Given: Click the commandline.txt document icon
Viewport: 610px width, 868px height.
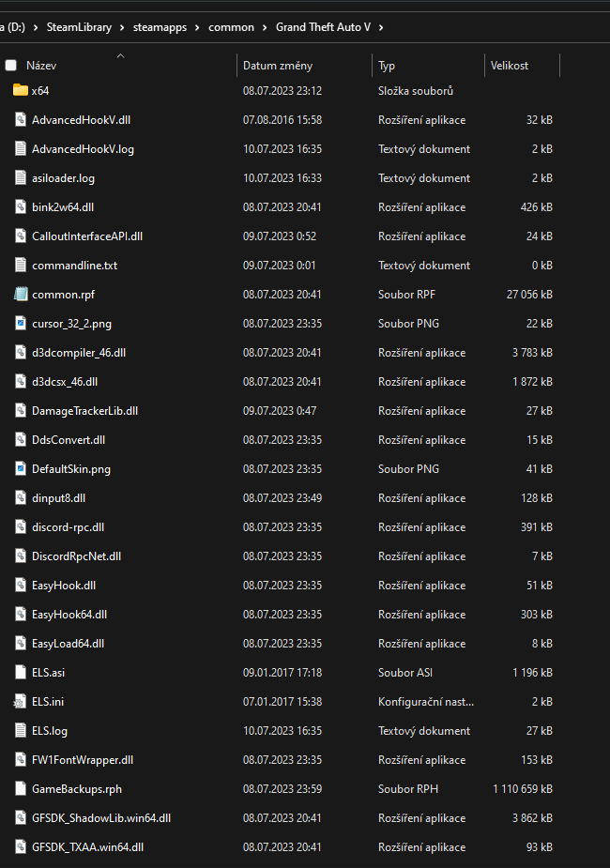Looking at the screenshot, I should pyautogui.click(x=21, y=266).
